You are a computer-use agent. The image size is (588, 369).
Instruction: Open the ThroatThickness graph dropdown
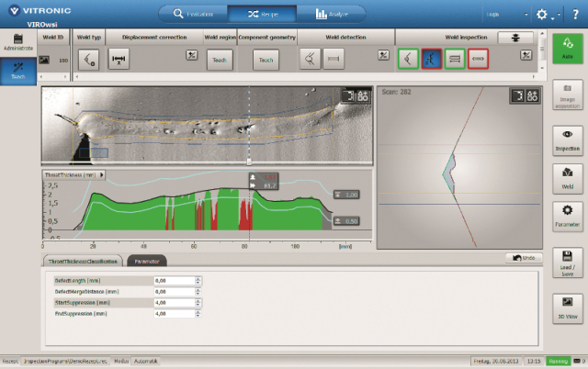click(x=103, y=174)
